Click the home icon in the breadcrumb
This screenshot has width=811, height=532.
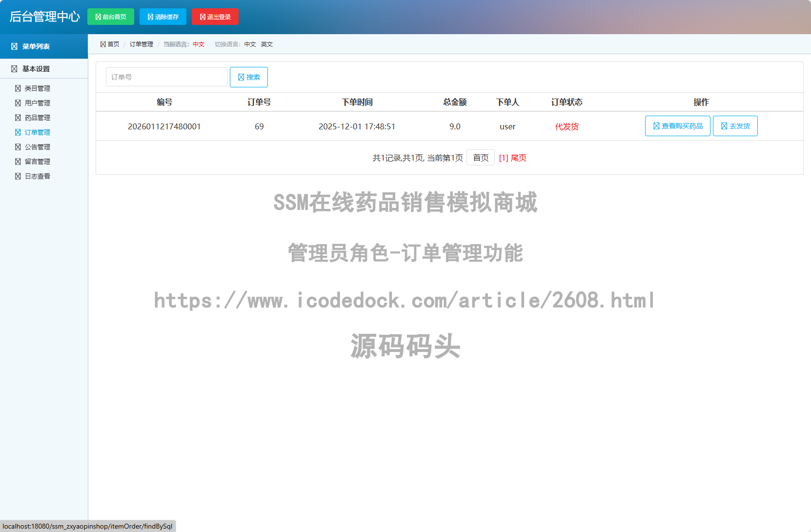[102, 43]
